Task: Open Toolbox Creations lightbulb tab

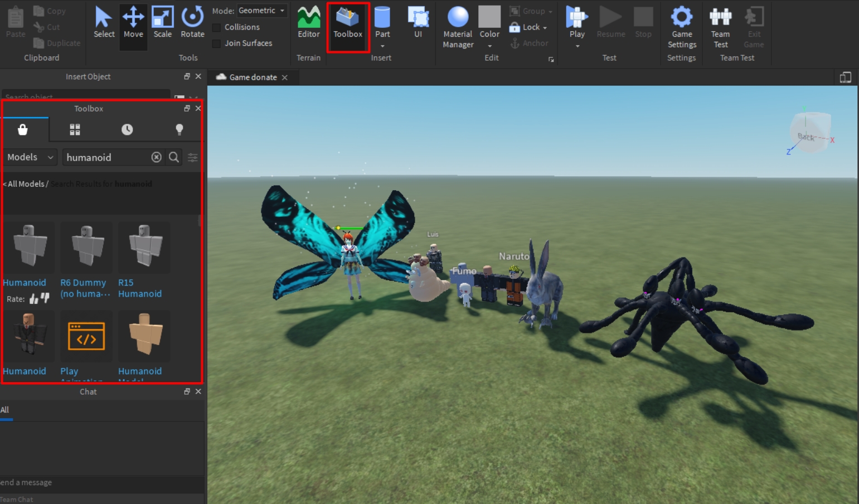Action: pos(179,129)
